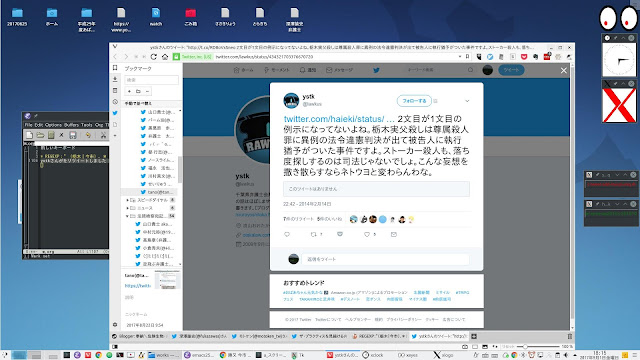Open tweet options chevron dropdown
The height and width of the screenshot is (360, 640).
(x=467, y=101)
